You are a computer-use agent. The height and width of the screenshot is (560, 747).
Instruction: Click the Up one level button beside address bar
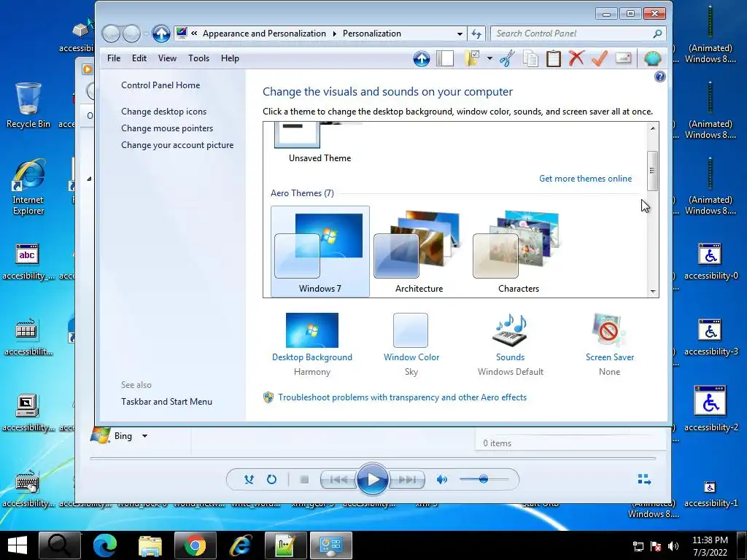tap(161, 34)
